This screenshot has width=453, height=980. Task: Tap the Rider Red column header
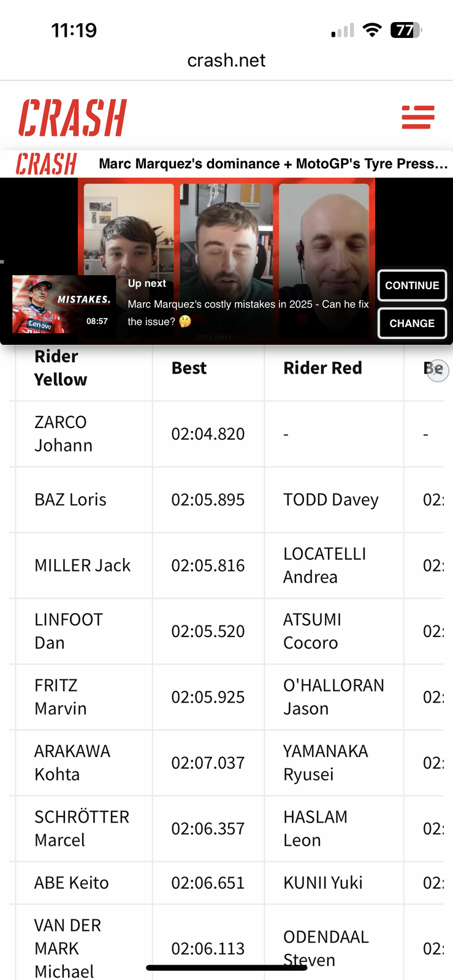(322, 368)
